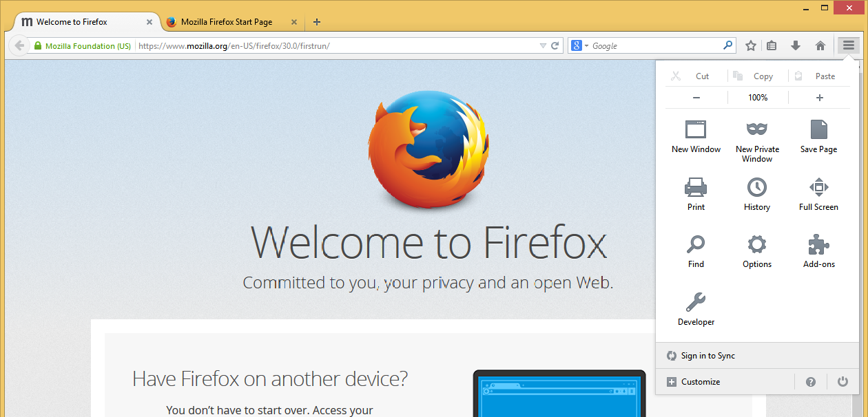Open the Downloads arrow icon
The width and height of the screenshot is (868, 417).
coord(796,45)
